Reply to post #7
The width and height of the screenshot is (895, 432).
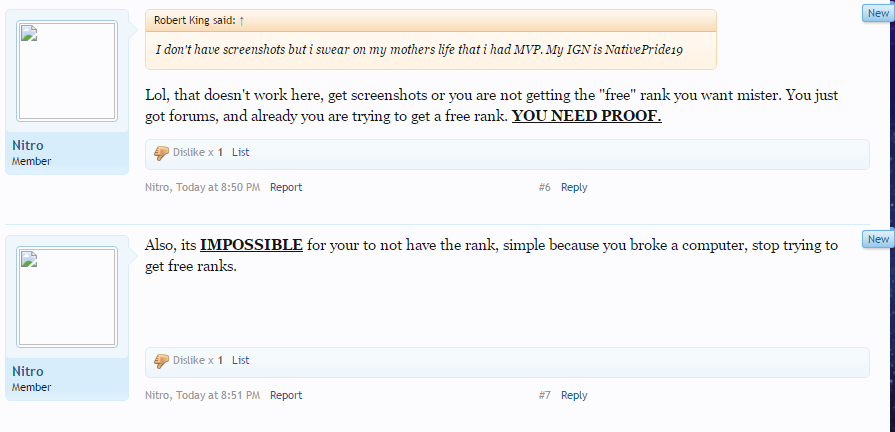[x=574, y=395]
